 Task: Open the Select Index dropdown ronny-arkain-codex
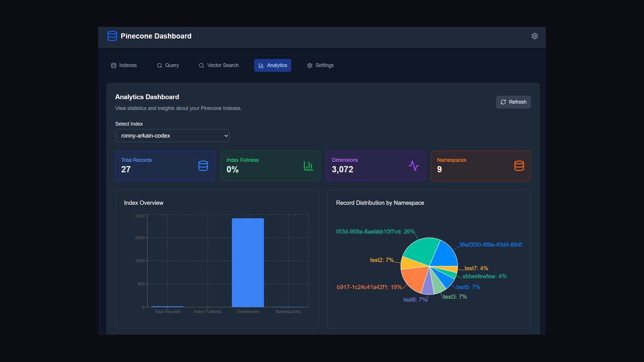pos(172,136)
